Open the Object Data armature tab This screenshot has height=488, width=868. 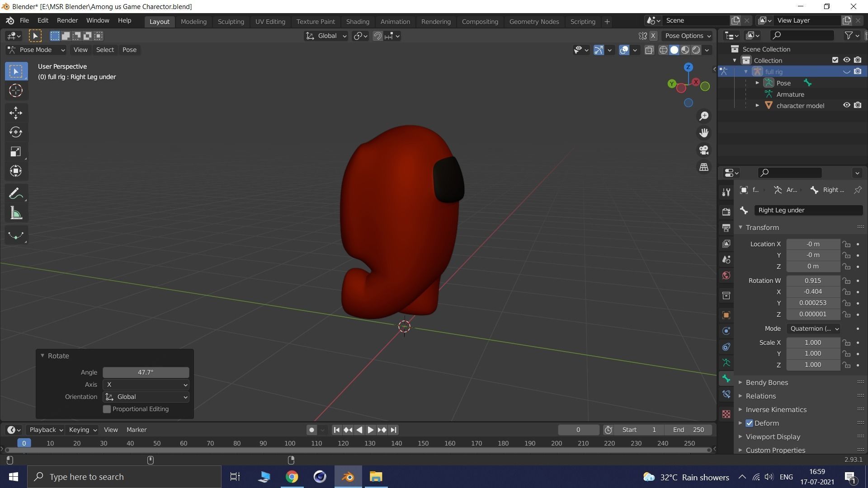tap(726, 363)
